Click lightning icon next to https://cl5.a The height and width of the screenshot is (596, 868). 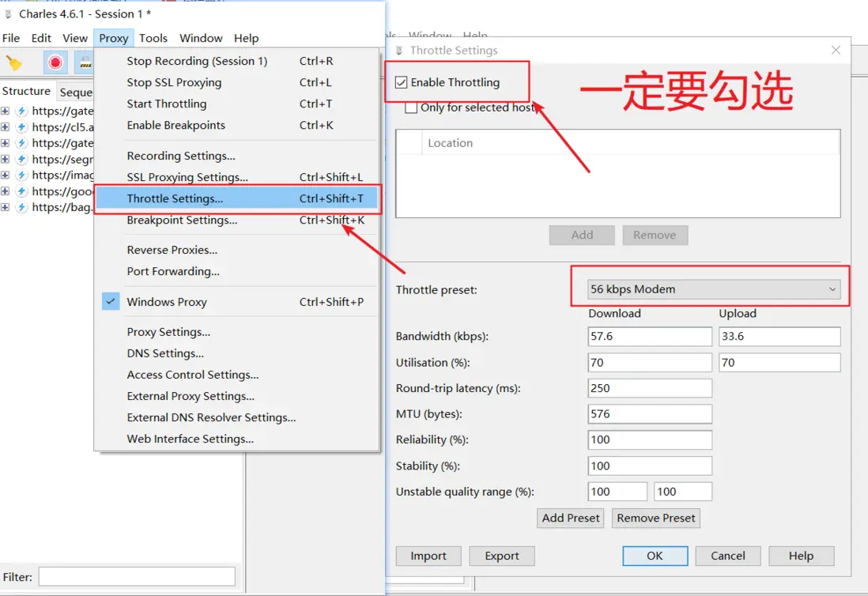21,127
